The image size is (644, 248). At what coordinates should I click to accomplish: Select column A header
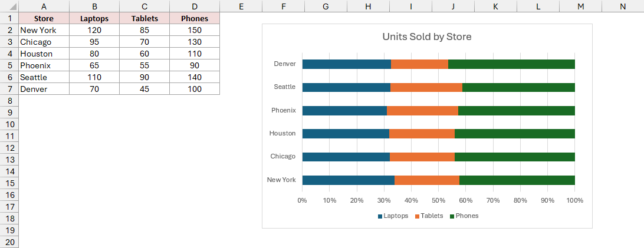point(44,6)
